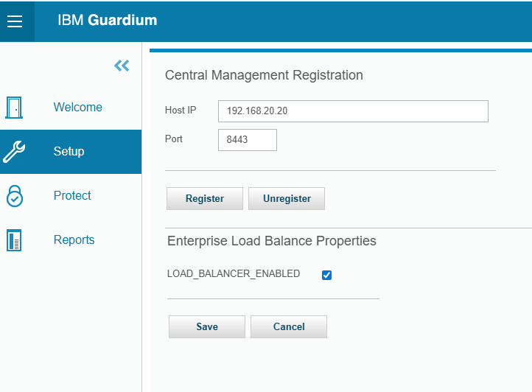Click the Unregister button
The image size is (532, 392).
tap(287, 198)
